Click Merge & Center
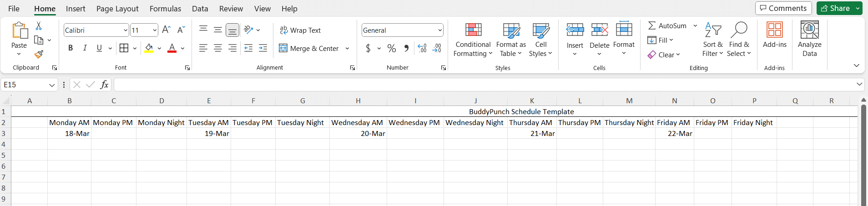868x206 pixels. (x=309, y=48)
